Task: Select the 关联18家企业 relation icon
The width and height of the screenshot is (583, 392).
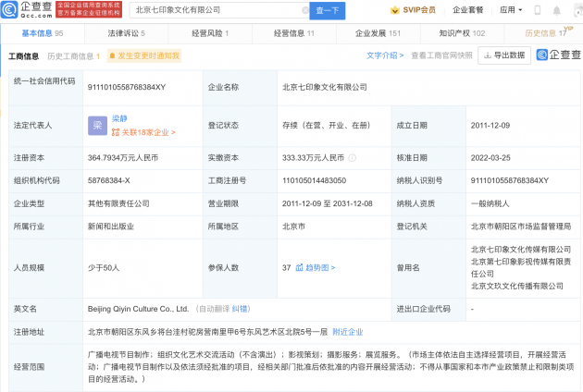Action: point(116,132)
